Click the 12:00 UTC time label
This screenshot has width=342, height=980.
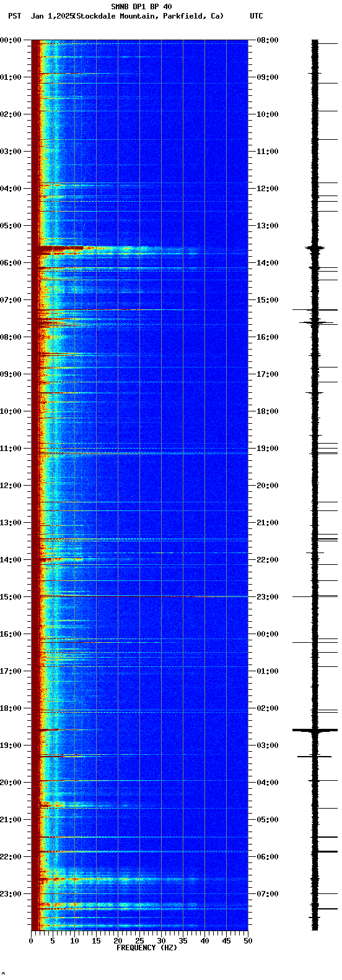click(268, 189)
